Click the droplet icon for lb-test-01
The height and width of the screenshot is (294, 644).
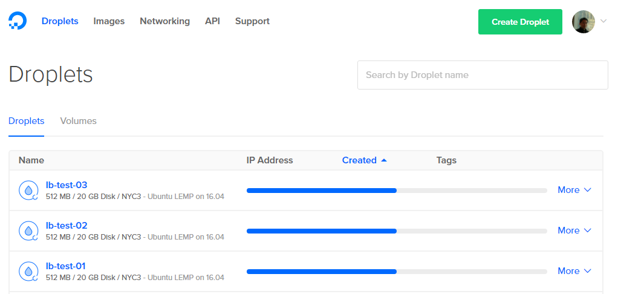[28, 272]
